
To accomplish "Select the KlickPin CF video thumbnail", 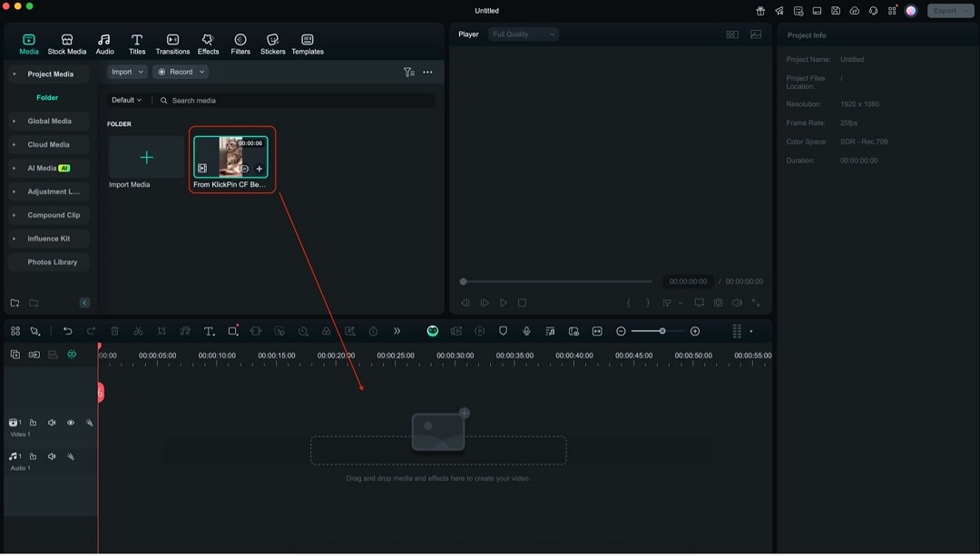I will pyautogui.click(x=230, y=158).
